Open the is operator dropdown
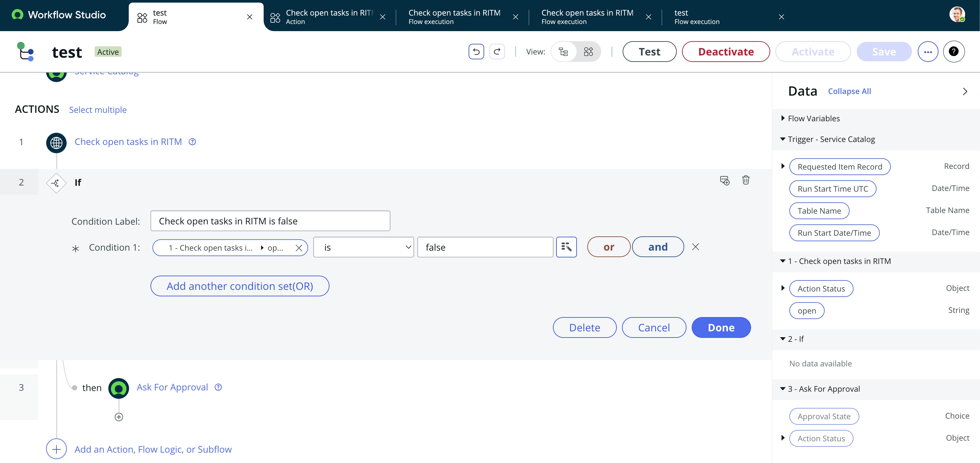 (363, 247)
